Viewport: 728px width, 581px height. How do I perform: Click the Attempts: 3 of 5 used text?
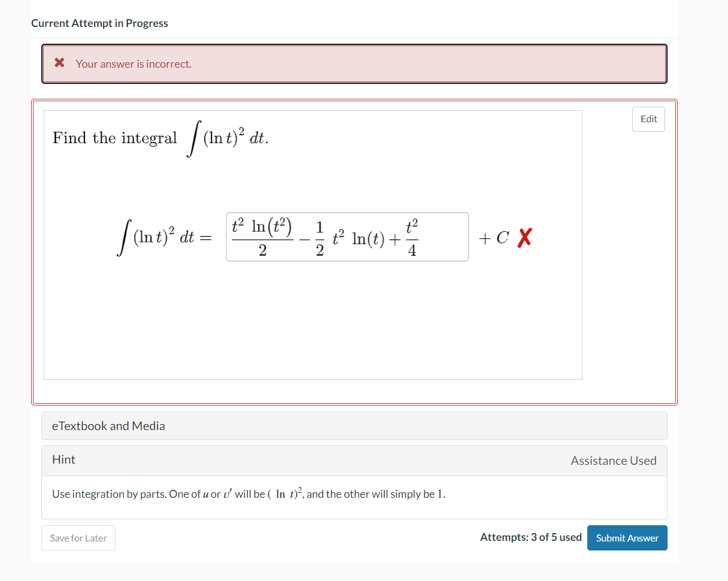pyautogui.click(x=530, y=537)
